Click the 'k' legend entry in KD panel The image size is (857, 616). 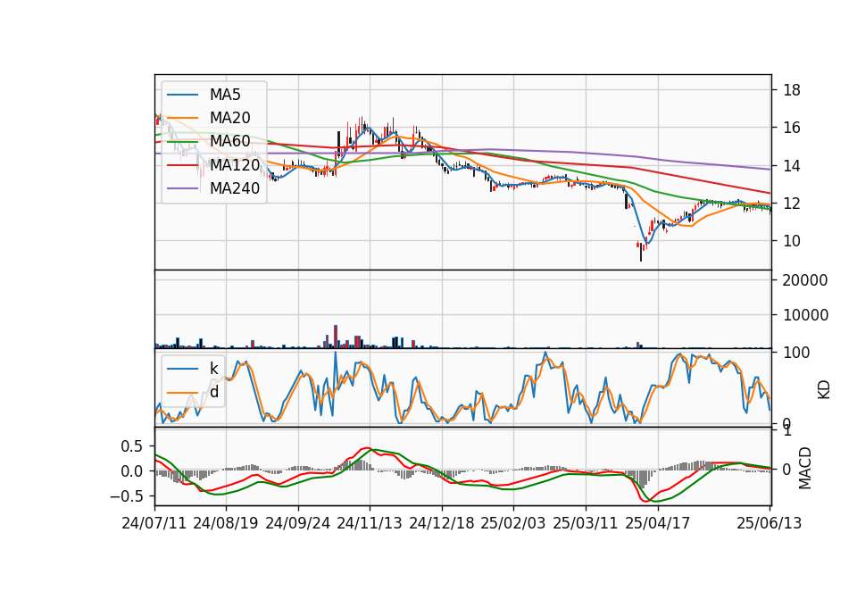click(213, 369)
